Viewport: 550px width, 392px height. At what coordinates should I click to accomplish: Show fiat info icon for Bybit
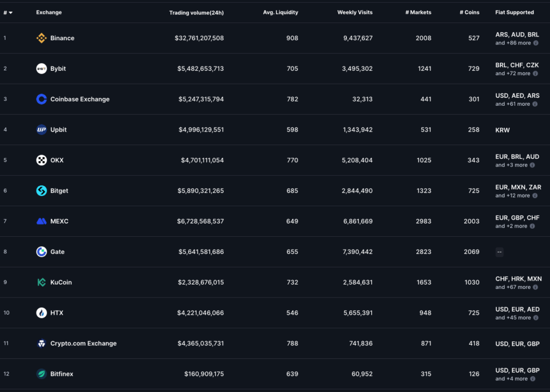tap(535, 73)
